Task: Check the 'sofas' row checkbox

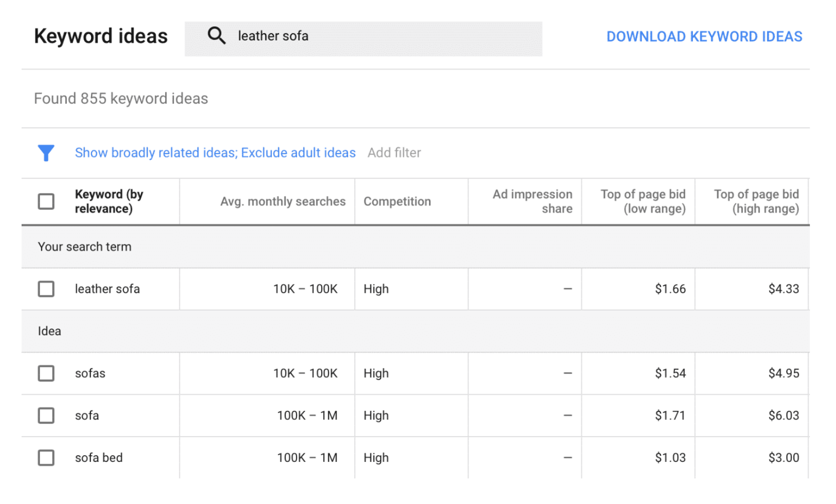Action: tap(46, 374)
